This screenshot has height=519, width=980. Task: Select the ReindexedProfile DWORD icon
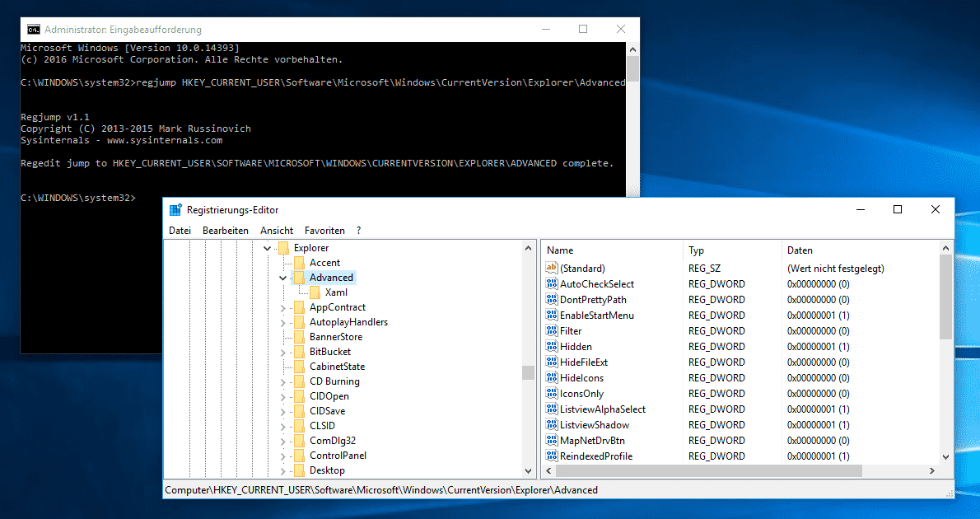[x=551, y=456]
